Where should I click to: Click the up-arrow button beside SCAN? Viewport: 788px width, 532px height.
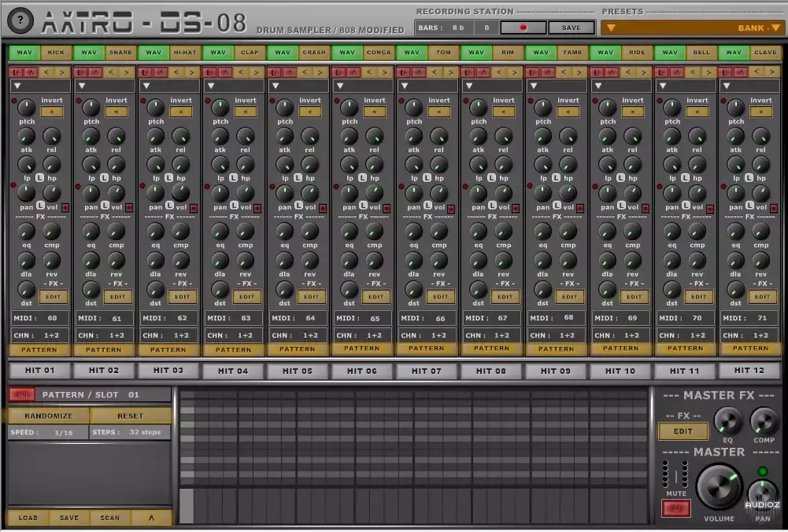click(151, 517)
